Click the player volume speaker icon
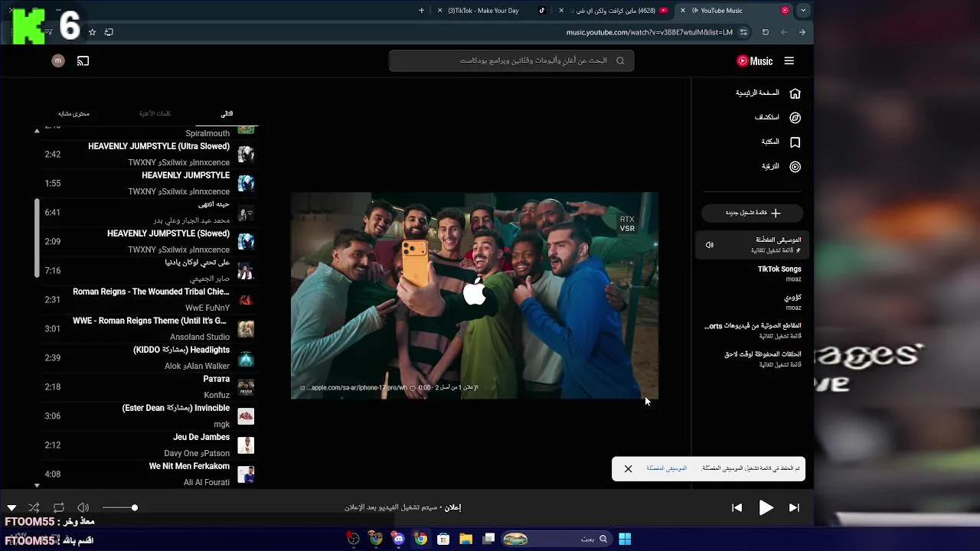 (x=83, y=507)
